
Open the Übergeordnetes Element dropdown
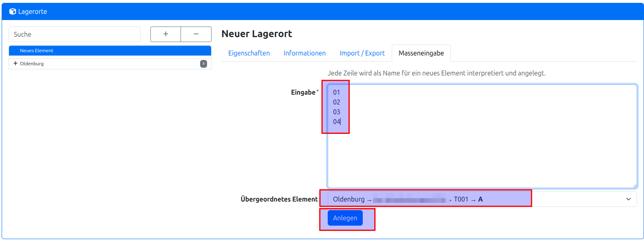click(482, 199)
